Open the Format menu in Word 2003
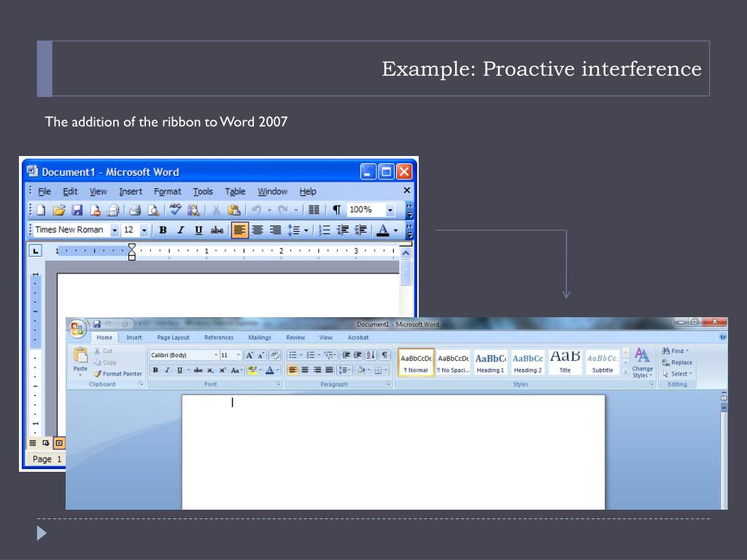This screenshot has height=560, width=747. tap(167, 192)
